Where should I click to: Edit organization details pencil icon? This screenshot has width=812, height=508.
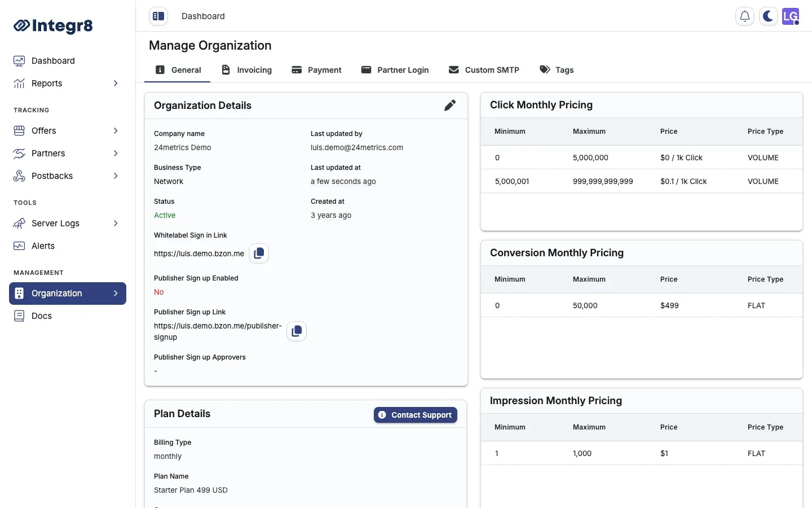click(450, 106)
